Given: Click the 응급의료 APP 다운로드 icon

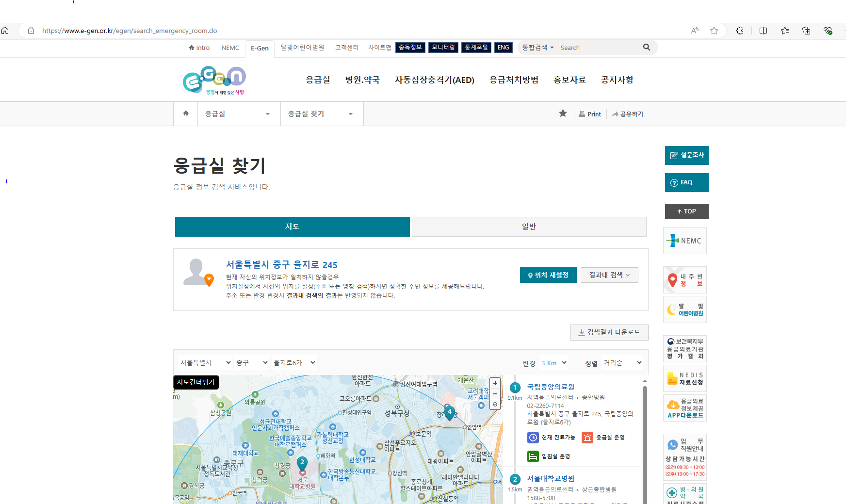Looking at the screenshot, I should tap(684, 407).
